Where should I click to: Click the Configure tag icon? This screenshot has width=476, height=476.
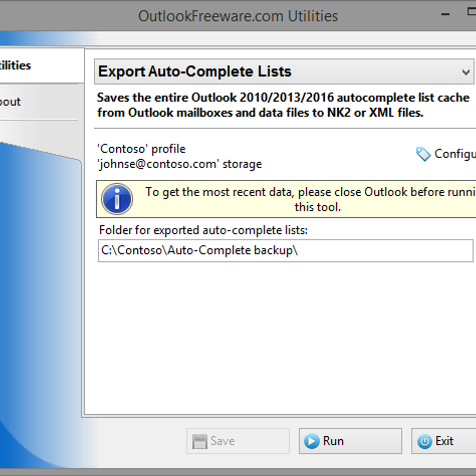tap(423, 154)
